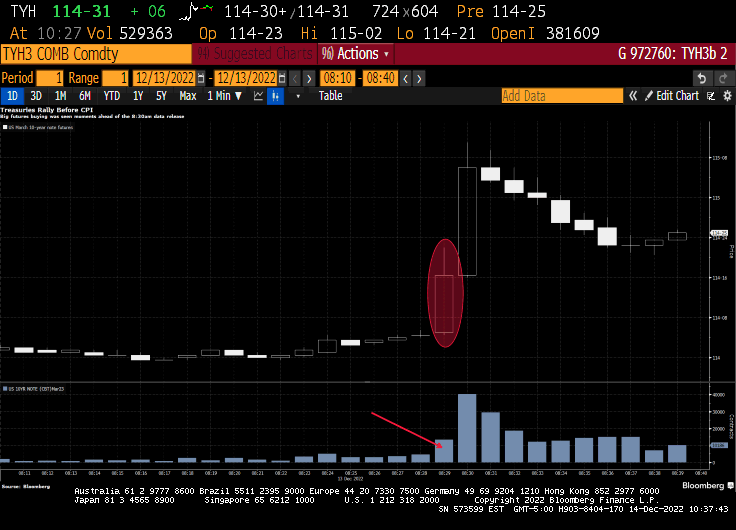Click the volume bar at 08:31
This screenshot has height=530, width=736.
491,438
